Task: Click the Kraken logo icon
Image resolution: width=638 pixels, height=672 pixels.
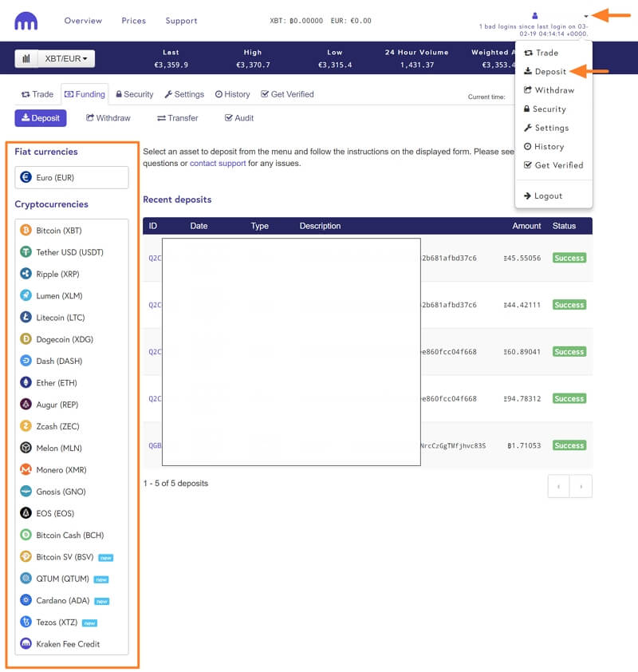Action: pos(26,21)
